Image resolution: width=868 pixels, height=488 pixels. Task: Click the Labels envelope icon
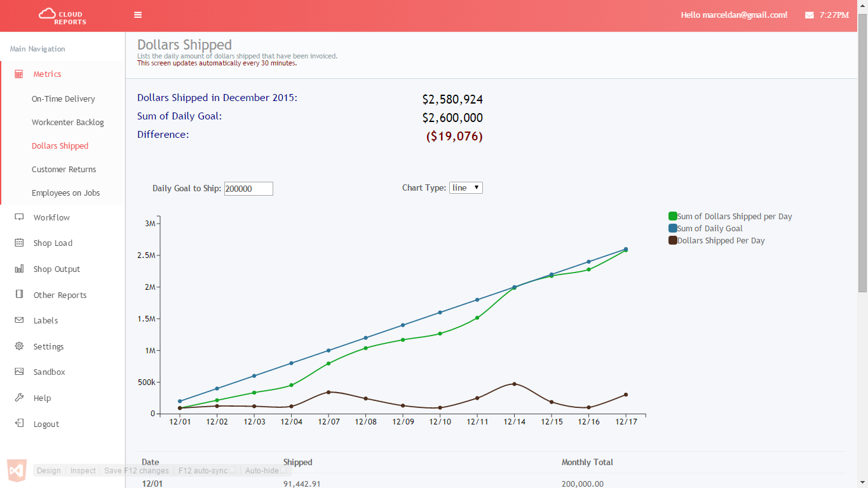point(19,320)
